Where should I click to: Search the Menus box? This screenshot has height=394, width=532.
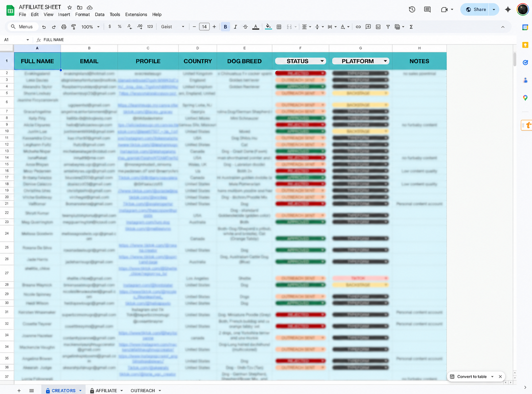22,27
